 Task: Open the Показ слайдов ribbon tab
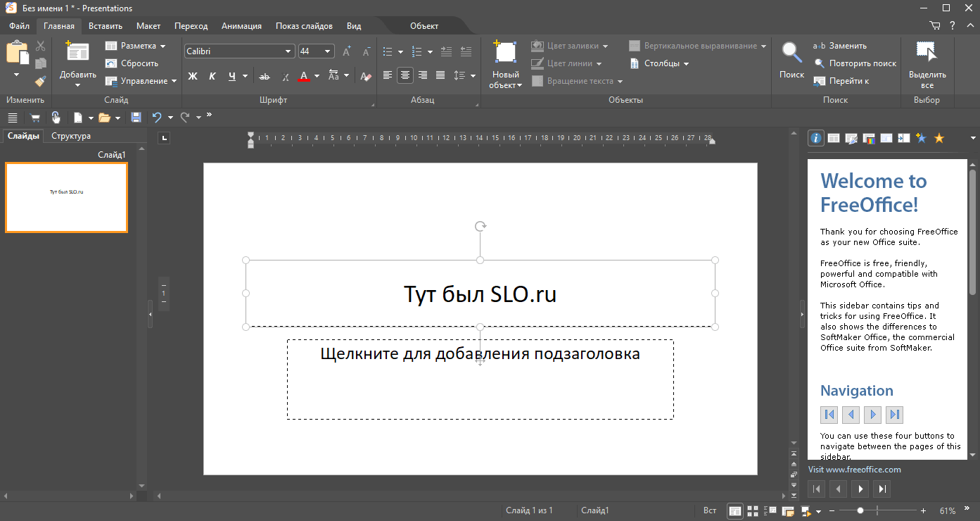pyautogui.click(x=304, y=26)
